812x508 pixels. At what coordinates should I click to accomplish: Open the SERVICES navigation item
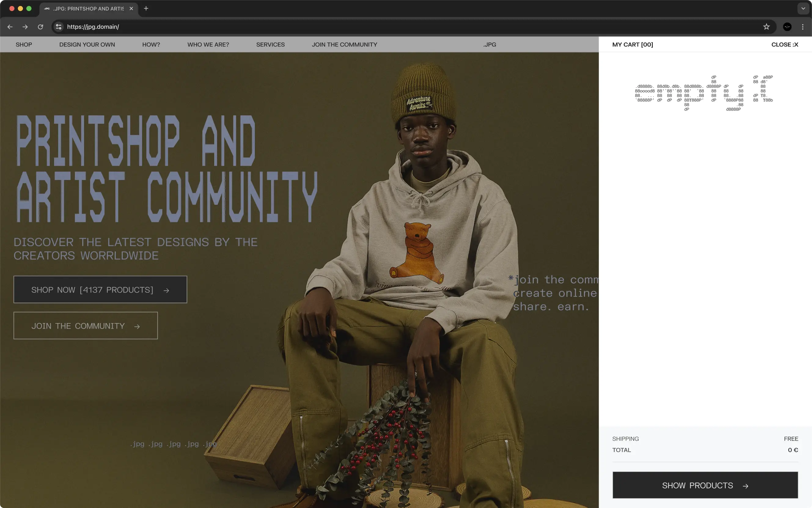(x=270, y=44)
